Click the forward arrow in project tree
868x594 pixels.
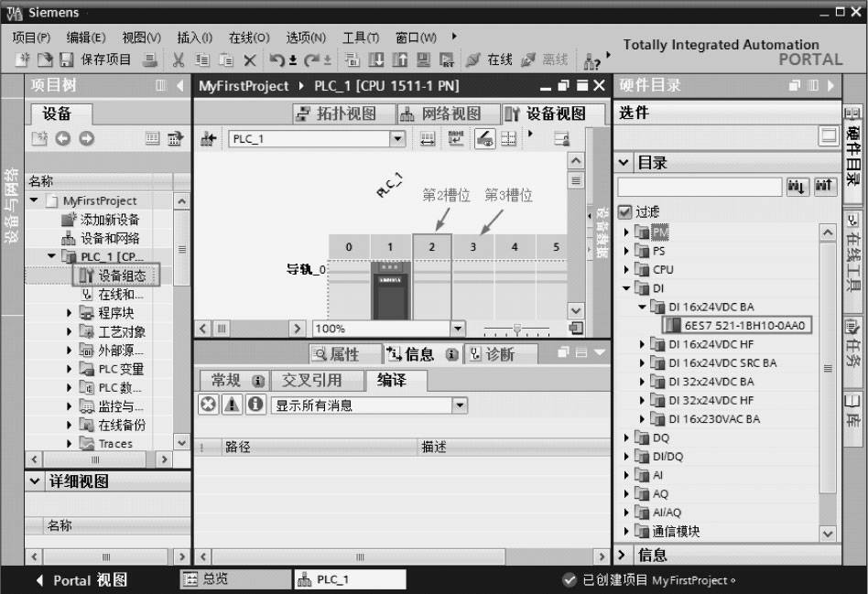tap(87, 138)
